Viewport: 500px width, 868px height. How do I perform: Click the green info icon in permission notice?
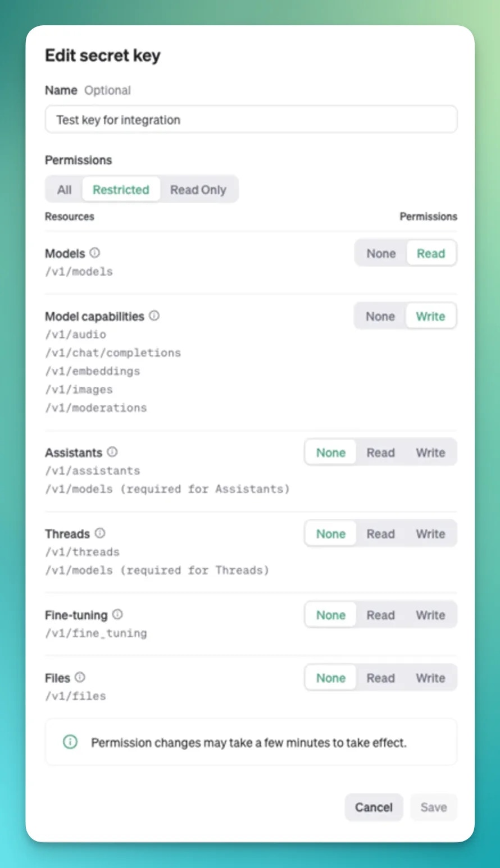pos(70,742)
